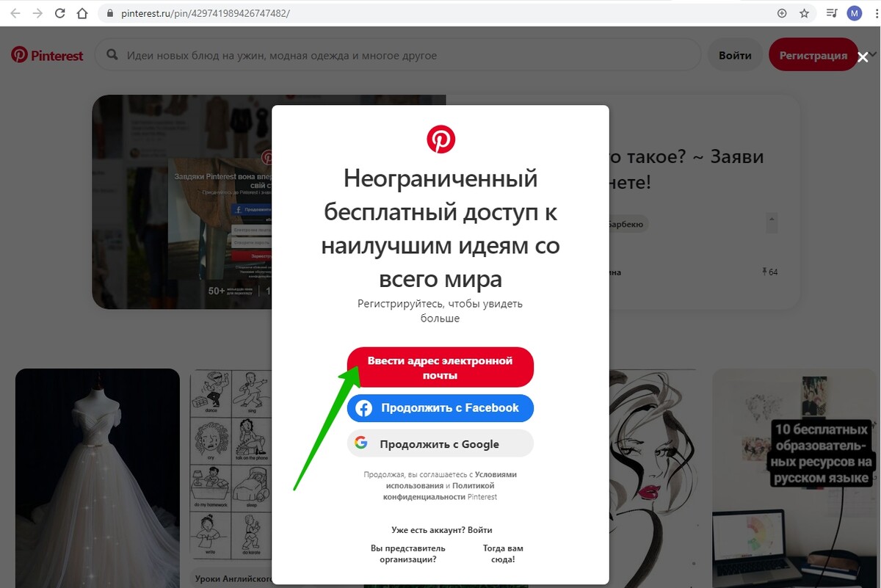Open the main pin image behind the dialog
Screen dimensions: 881x588
click(182, 202)
